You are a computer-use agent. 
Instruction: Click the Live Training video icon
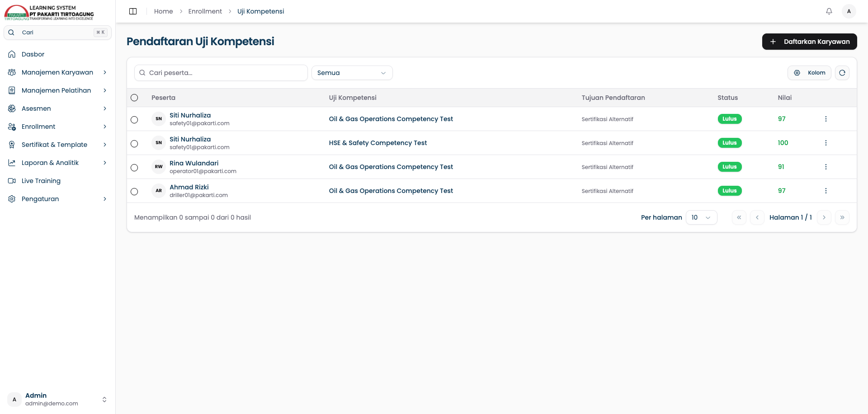pyautogui.click(x=12, y=181)
